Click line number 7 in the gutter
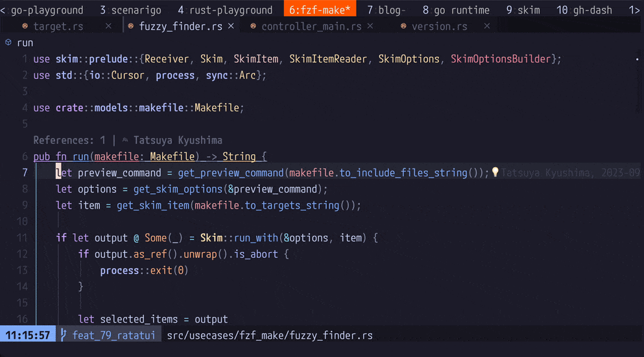Screen dimensions: 644x357 pos(25,173)
